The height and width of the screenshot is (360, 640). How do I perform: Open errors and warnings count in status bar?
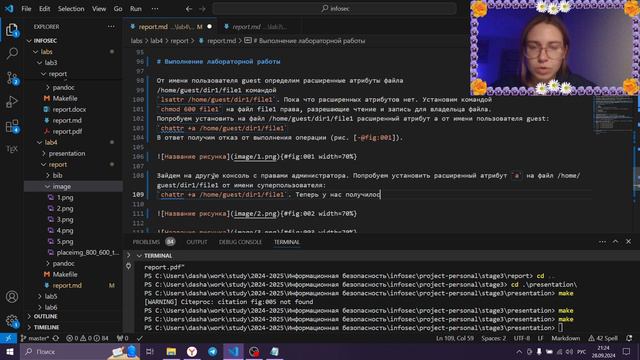(87, 338)
